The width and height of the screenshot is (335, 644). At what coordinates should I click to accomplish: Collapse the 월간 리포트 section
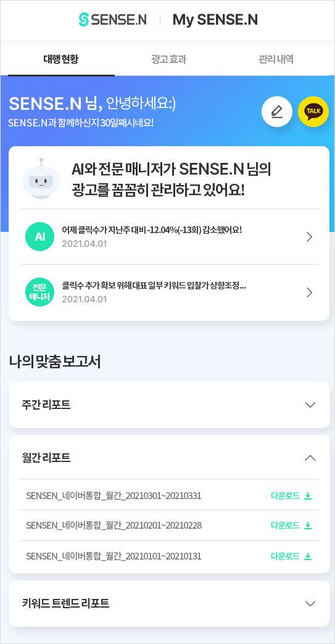169,458
